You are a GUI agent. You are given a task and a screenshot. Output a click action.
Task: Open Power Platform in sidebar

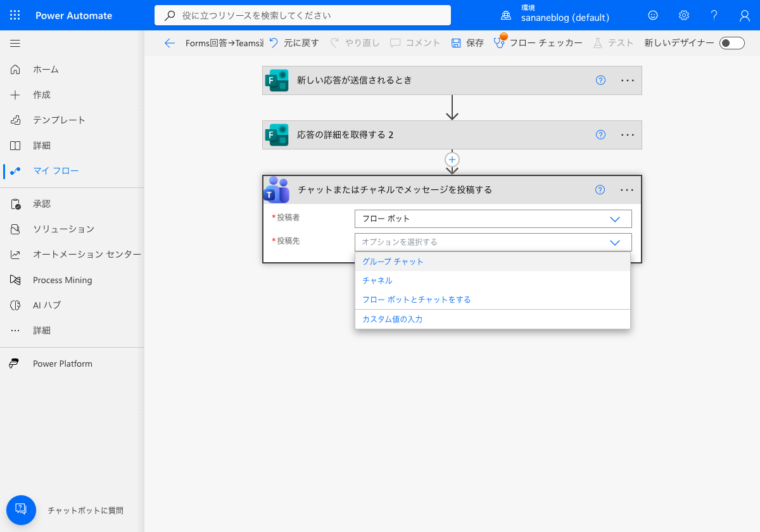click(x=63, y=364)
